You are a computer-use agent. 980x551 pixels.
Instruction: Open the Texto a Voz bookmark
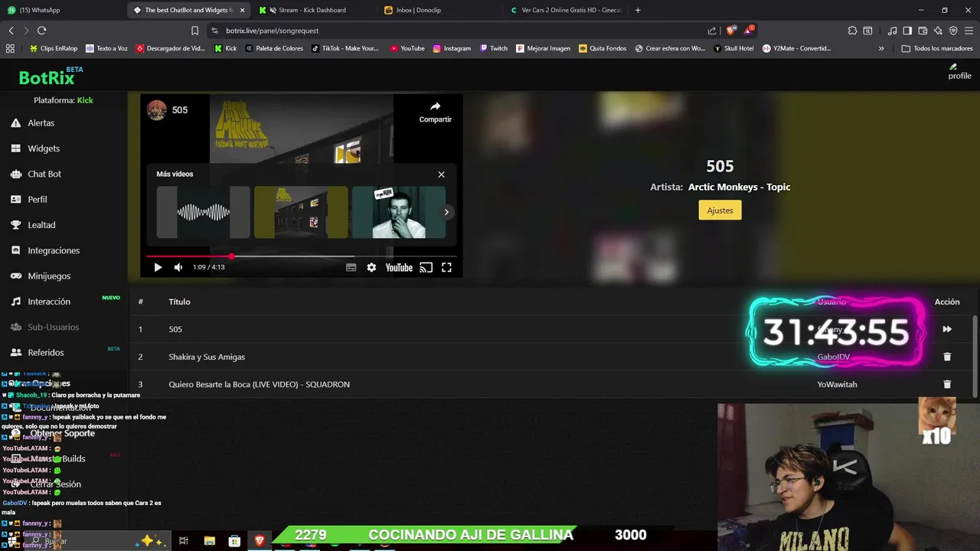point(107,48)
